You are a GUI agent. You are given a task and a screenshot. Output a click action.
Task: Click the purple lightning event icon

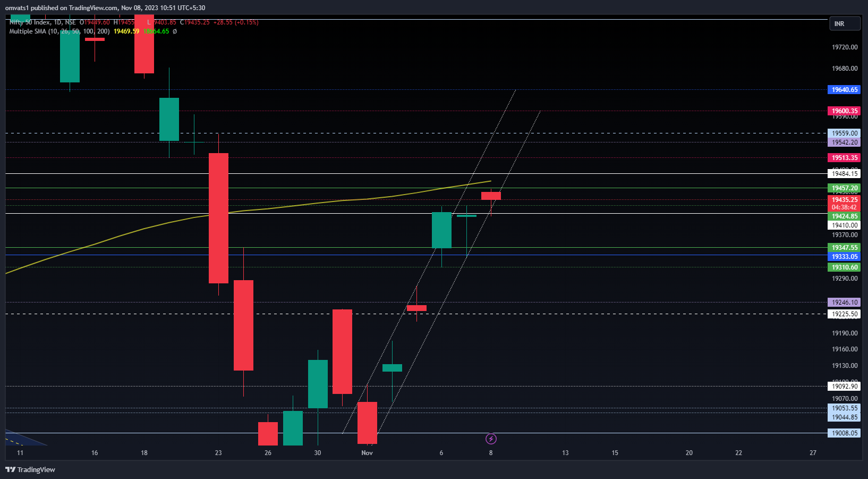[491, 439]
